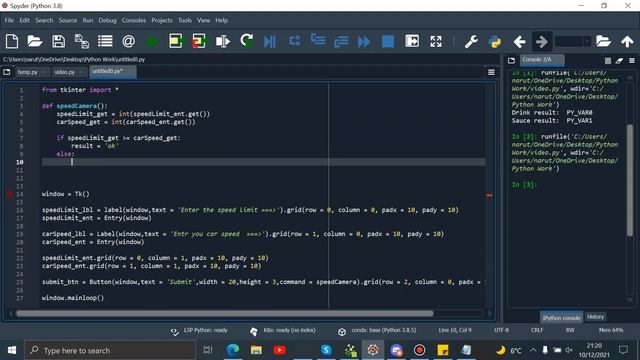This screenshot has height=360, width=640.
Task: Open File Explorer from taskbar
Action: point(256,350)
